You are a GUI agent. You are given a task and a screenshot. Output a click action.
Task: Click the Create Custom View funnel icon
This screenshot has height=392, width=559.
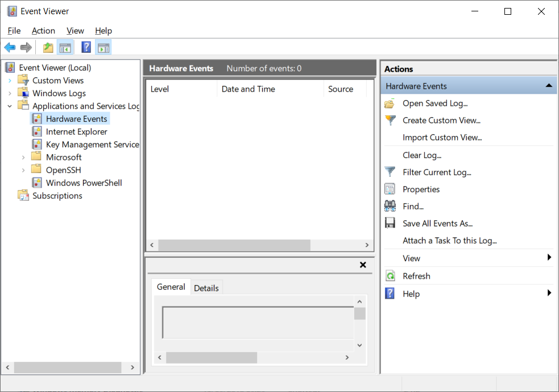click(390, 120)
